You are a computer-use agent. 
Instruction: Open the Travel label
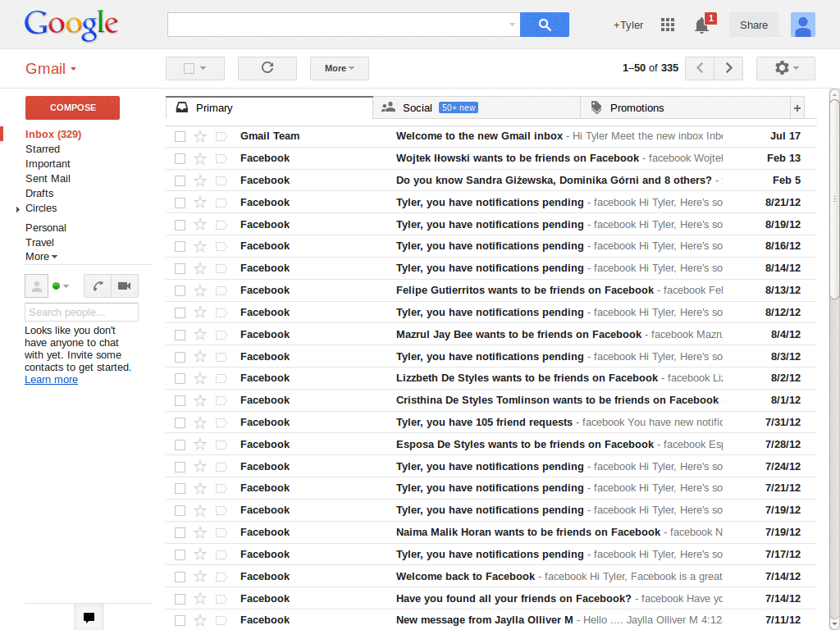coord(39,243)
